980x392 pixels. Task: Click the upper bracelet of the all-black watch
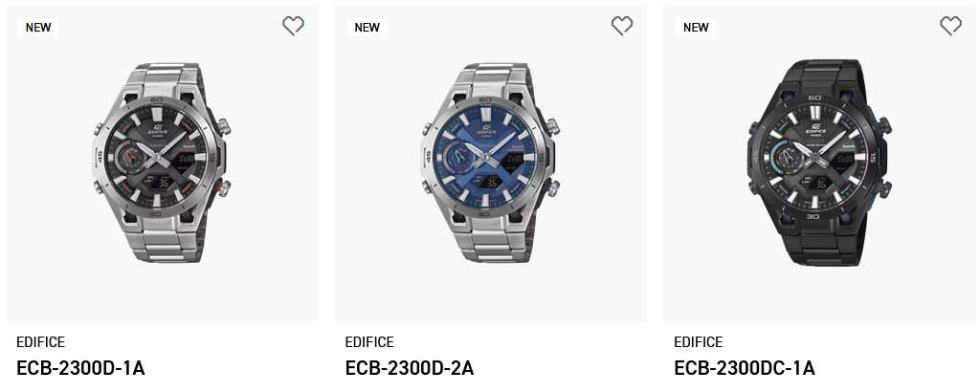point(819,73)
